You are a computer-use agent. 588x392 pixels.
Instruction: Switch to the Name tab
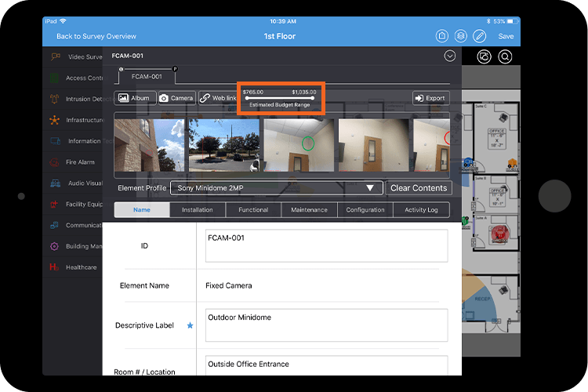click(x=142, y=209)
